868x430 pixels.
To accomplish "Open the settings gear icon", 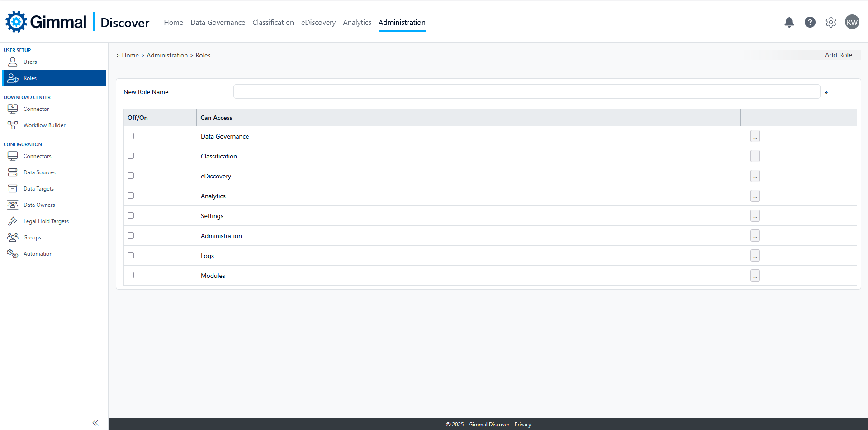I will pos(830,22).
